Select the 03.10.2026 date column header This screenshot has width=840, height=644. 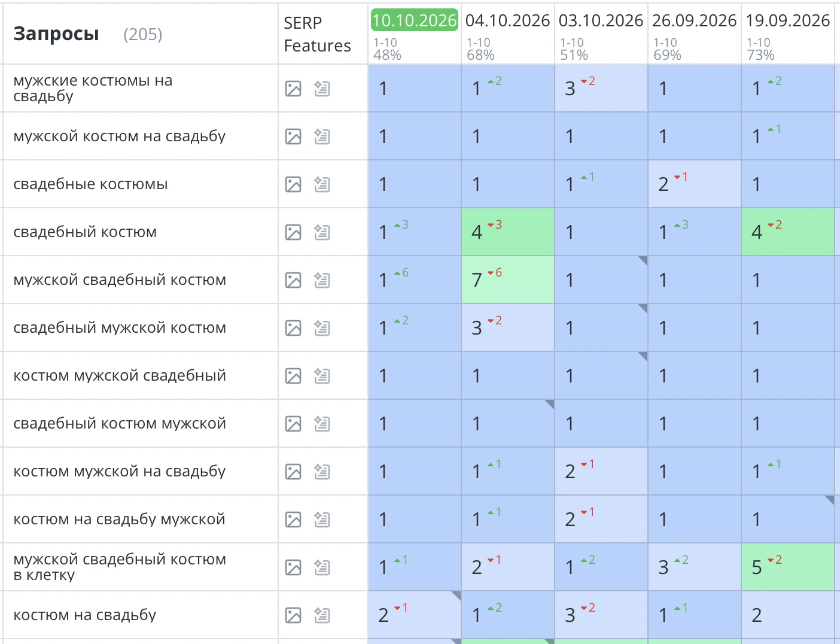pyautogui.click(x=601, y=20)
